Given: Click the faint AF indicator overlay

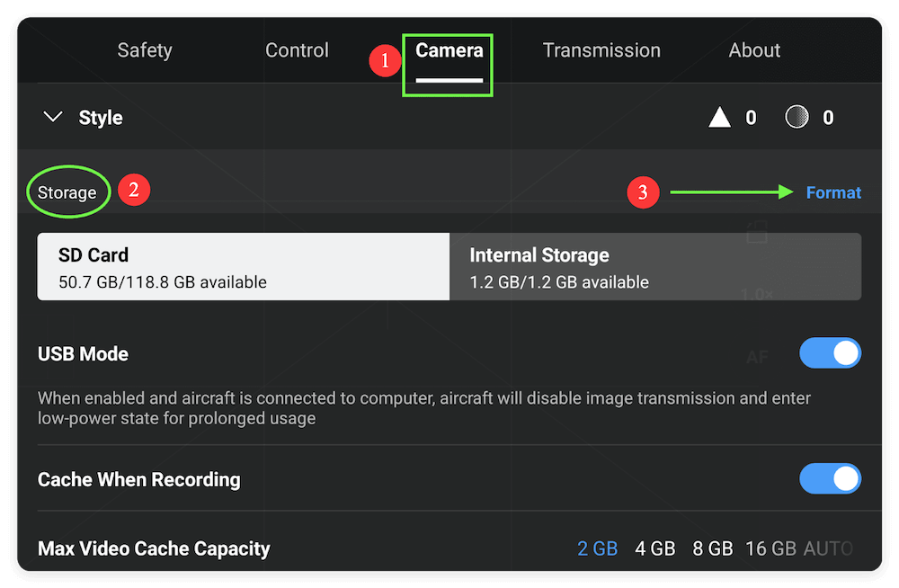Looking at the screenshot, I should point(756,357).
